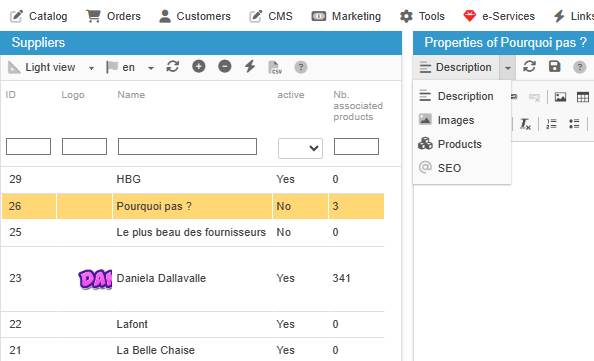Open the Marketing menu
Viewport: 594px width, 361px height.
tap(346, 16)
